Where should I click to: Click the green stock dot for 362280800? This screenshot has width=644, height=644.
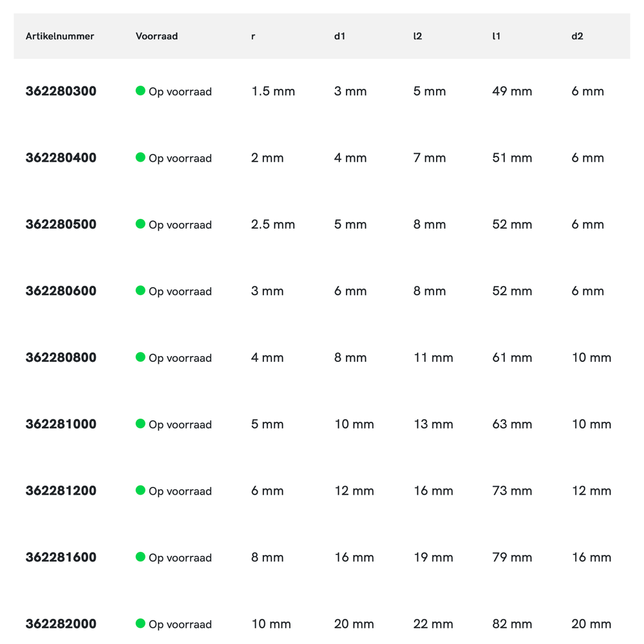tap(140, 357)
